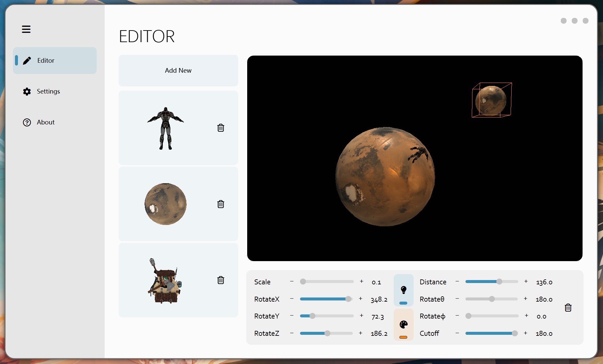Click the Rotateθ slider handle
The image size is (603, 364).
(492, 299)
